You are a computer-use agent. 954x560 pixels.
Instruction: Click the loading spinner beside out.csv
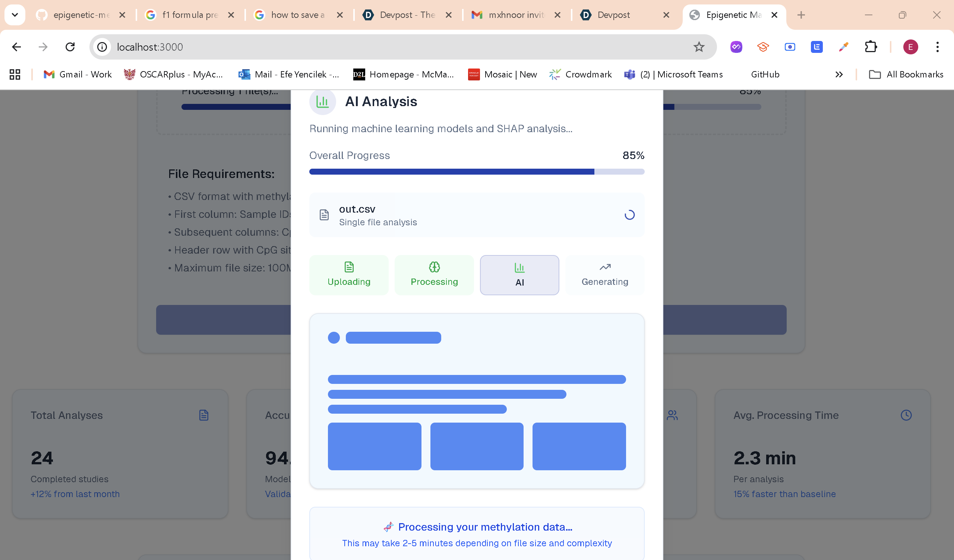pos(629,215)
